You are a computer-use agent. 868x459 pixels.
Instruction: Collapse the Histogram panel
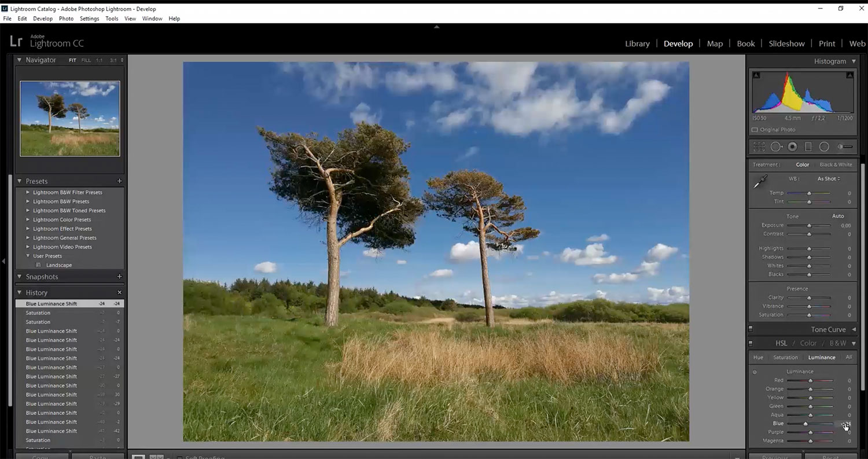(x=854, y=61)
